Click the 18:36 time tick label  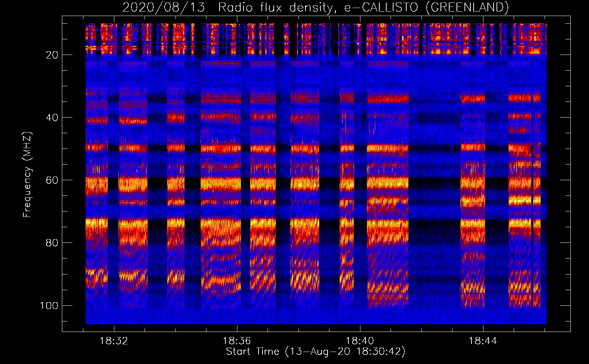[237, 341]
